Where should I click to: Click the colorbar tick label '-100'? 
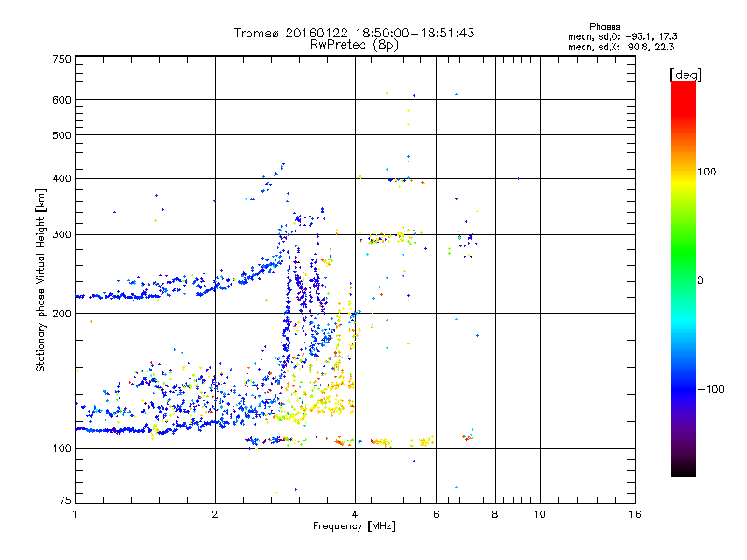pyautogui.click(x=711, y=389)
